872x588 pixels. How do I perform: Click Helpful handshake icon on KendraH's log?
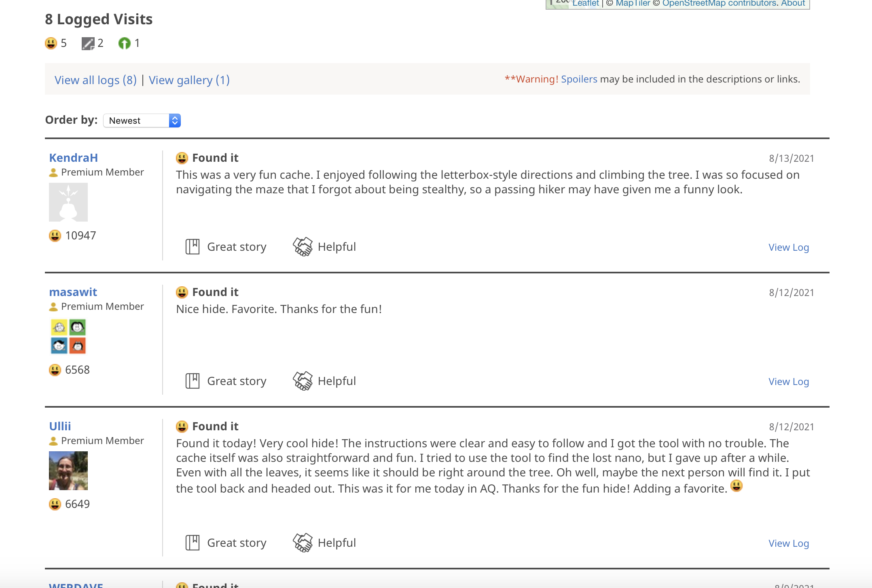[303, 247]
